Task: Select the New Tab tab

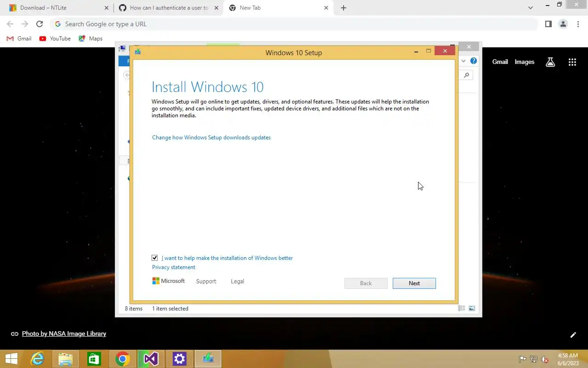Action: (x=278, y=8)
